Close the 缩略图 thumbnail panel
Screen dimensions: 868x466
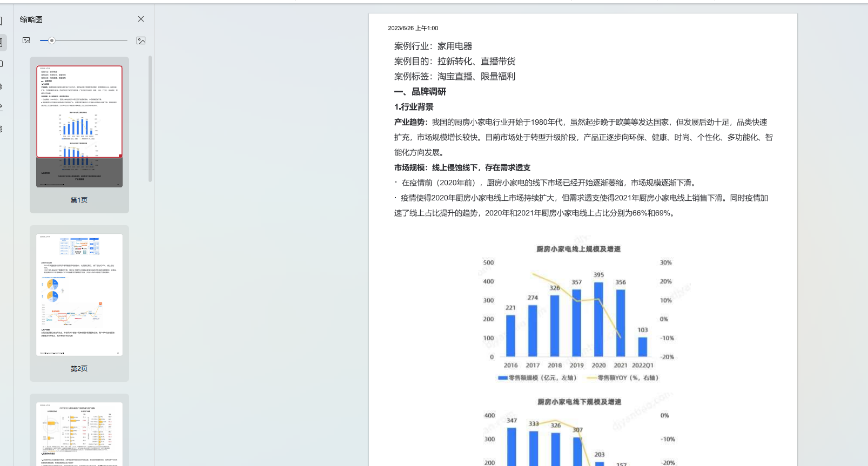[x=141, y=19]
